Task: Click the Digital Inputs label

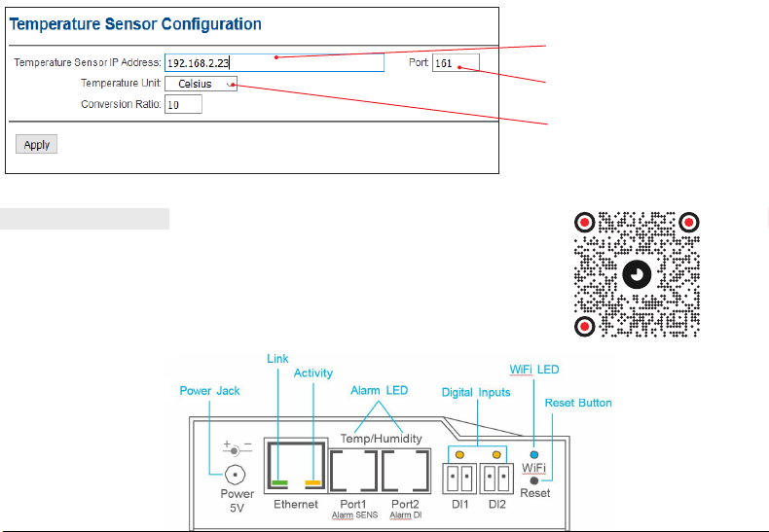Action: tap(476, 392)
